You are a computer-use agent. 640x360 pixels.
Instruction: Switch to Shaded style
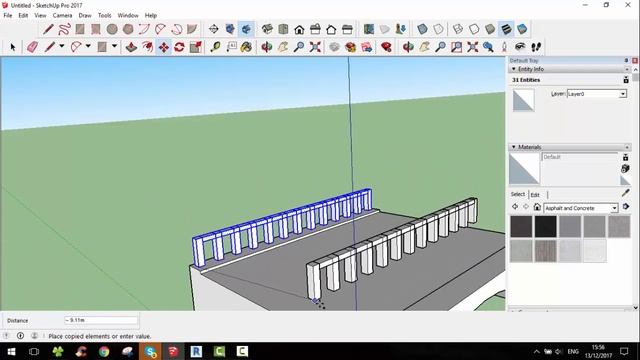[x=490, y=29]
